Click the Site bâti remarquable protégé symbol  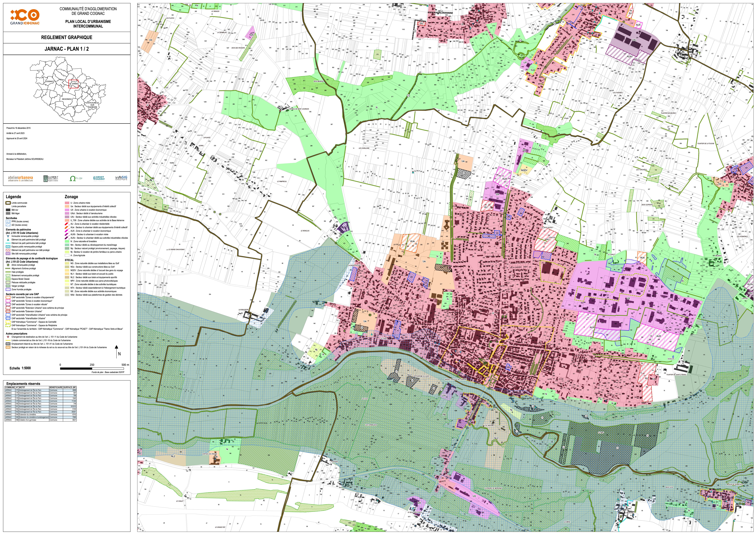pyautogui.click(x=8, y=254)
